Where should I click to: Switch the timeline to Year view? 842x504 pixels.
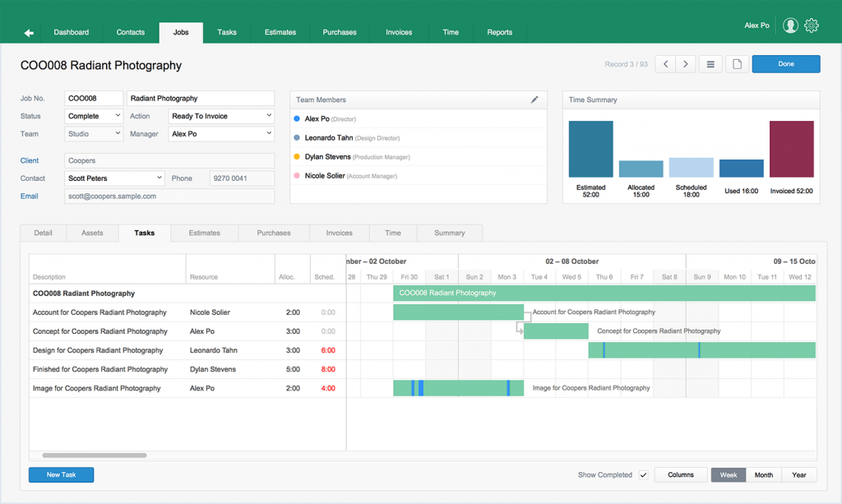point(798,474)
